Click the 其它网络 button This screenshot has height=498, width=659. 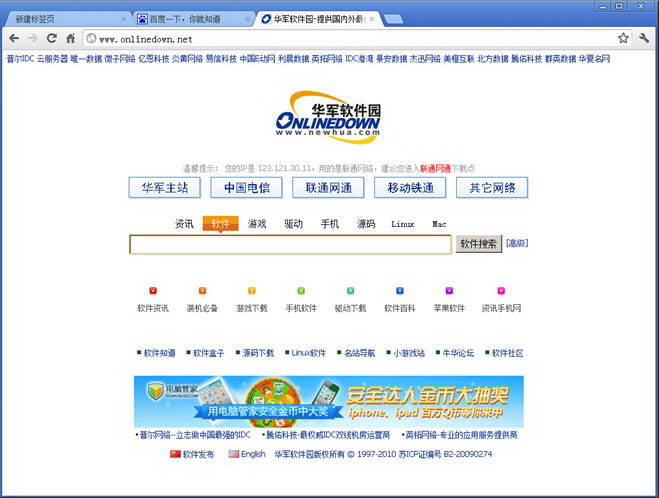coord(492,187)
